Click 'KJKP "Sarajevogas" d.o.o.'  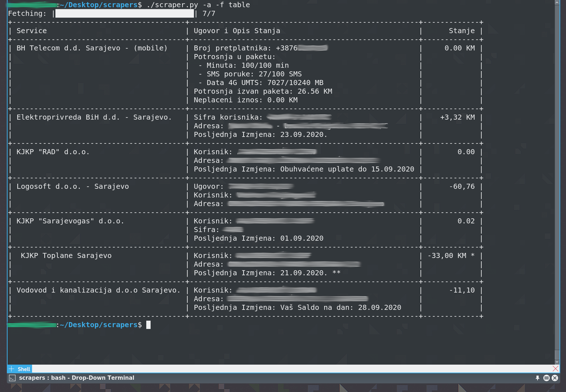(x=70, y=221)
